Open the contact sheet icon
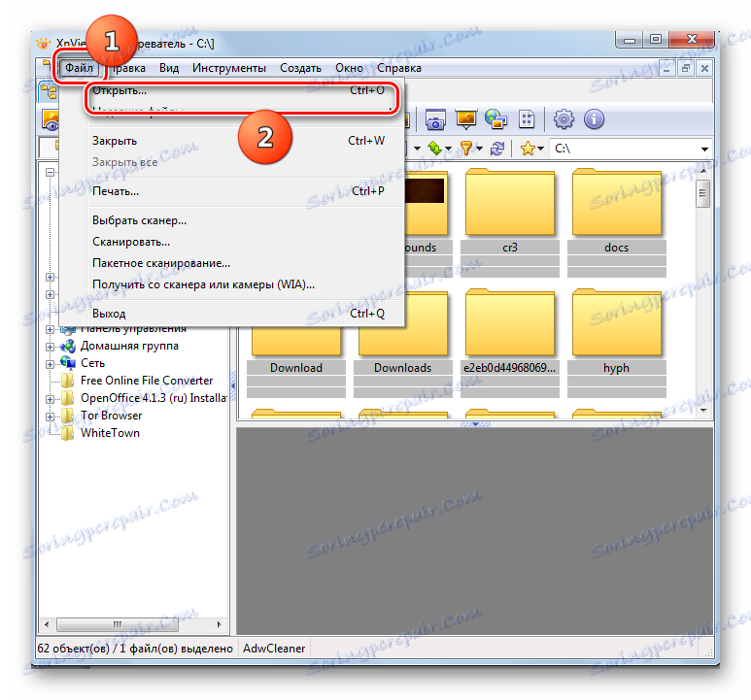 pos(527,119)
